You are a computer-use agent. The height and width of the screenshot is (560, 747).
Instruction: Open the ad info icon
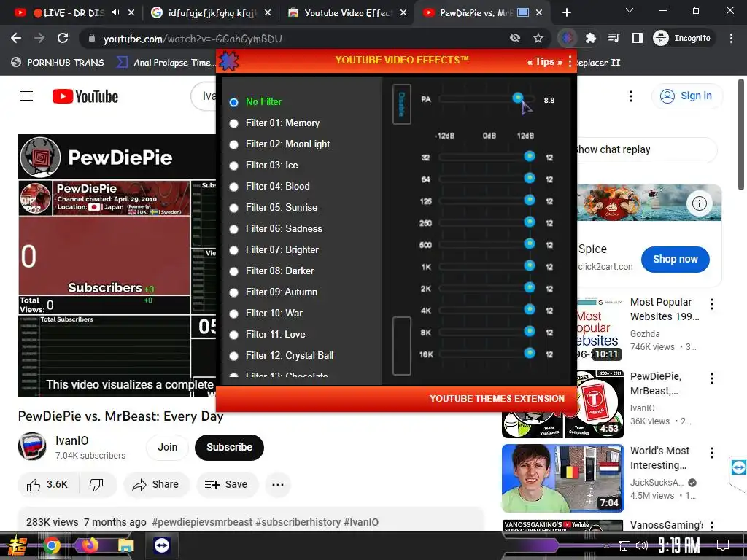click(699, 204)
